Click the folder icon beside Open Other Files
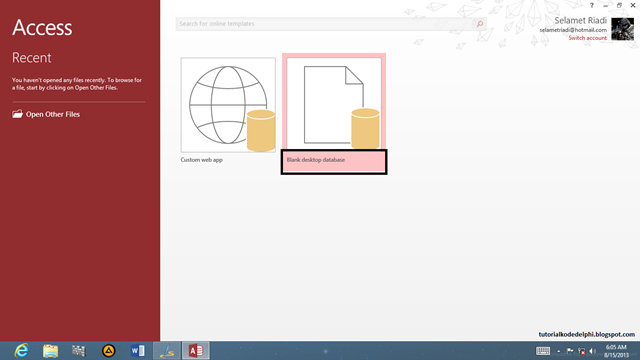The width and height of the screenshot is (640, 360). (x=17, y=114)
